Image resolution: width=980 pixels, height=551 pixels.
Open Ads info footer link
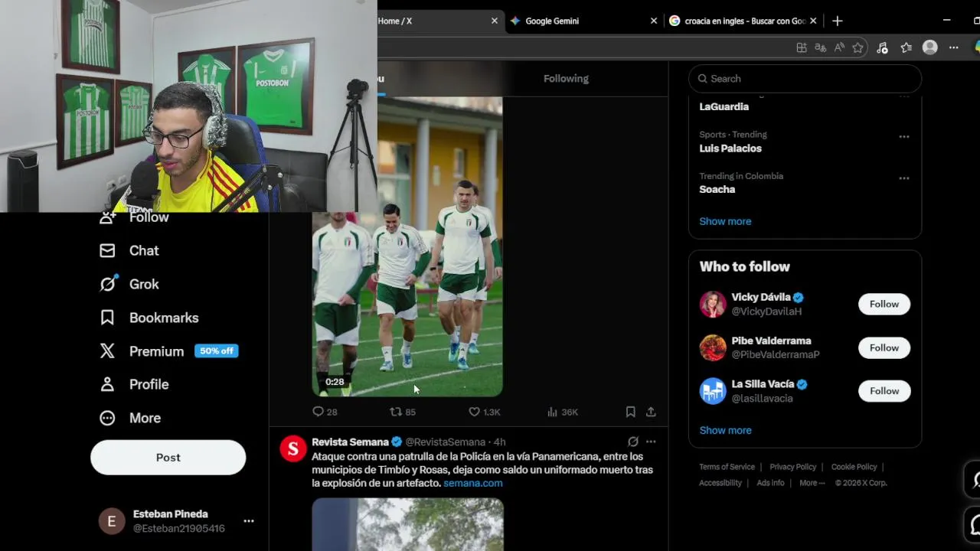pos(770,483)
